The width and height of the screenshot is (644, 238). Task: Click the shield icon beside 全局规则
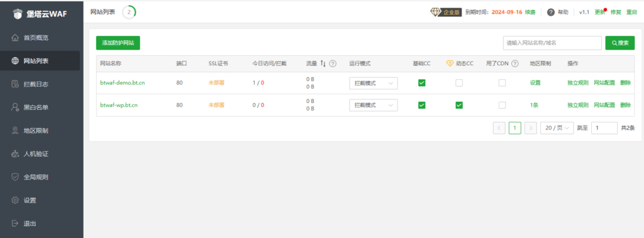pyautogui.click(x=15, y=177)
